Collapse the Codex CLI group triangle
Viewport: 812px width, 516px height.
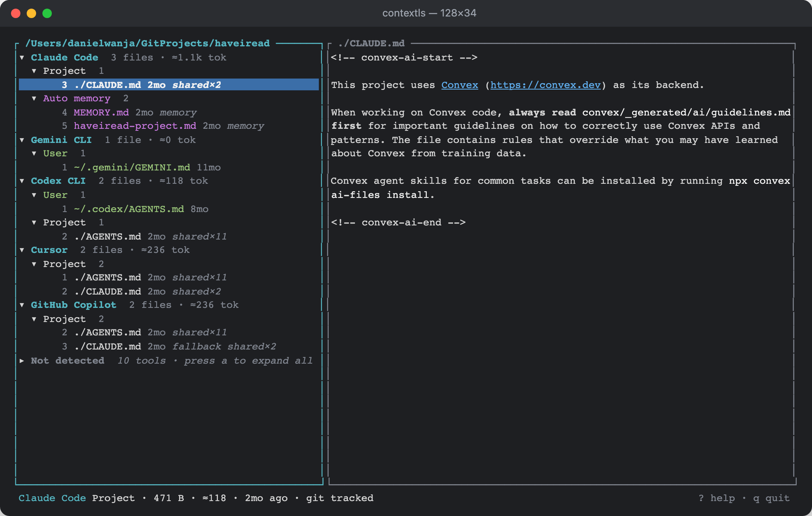(x=22, y=181)
